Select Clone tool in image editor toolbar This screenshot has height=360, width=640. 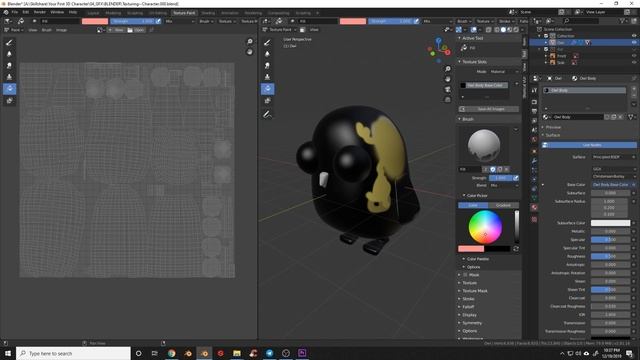[x=9, y=77]
